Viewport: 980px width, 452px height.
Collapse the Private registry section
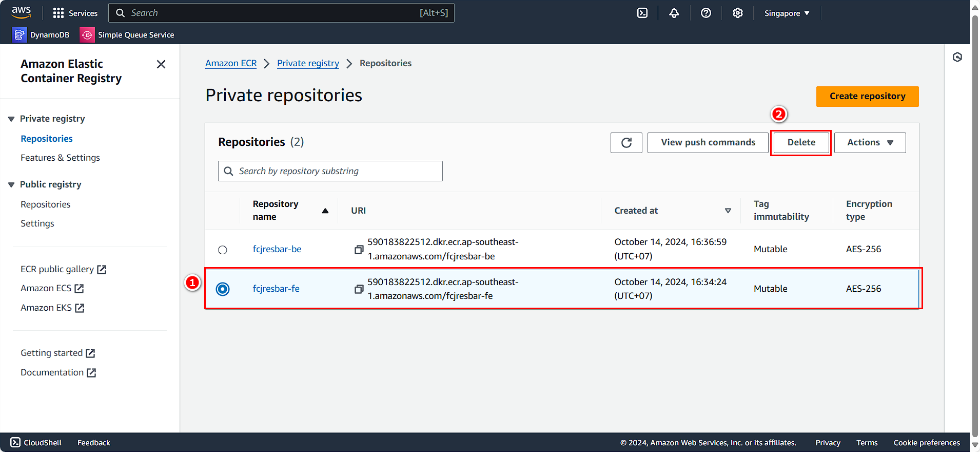(x=11, y=119)
